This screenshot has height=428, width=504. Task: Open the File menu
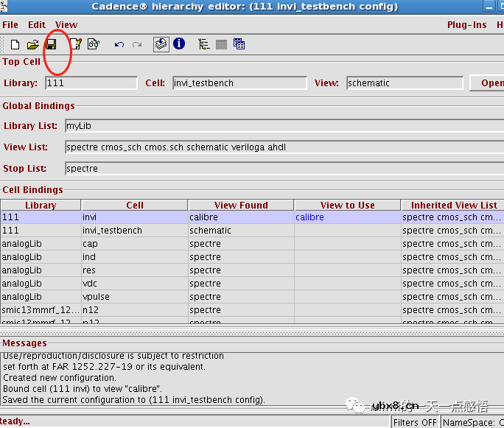[10, 25]
